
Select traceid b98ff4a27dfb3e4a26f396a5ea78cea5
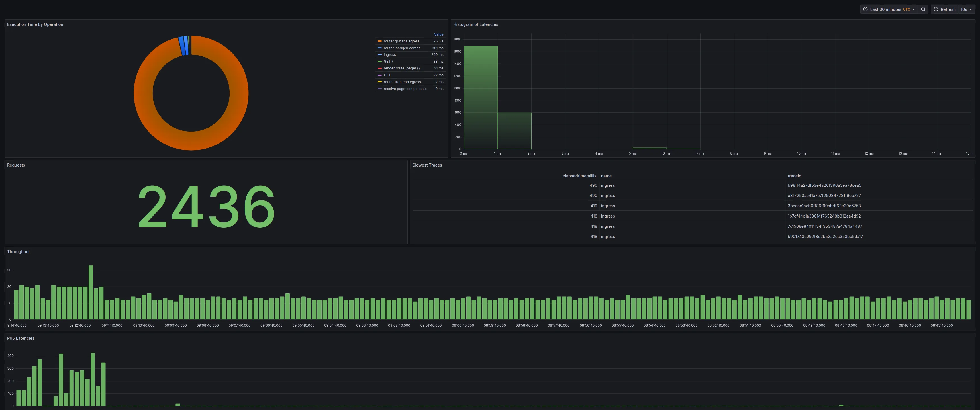pyautogui.click(x=824, y=185)
